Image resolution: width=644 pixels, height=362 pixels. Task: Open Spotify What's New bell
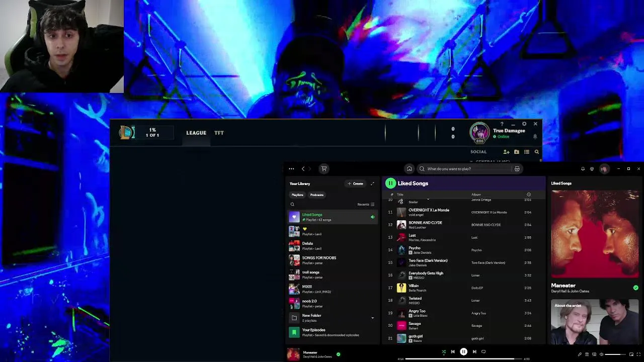point(583,169)
